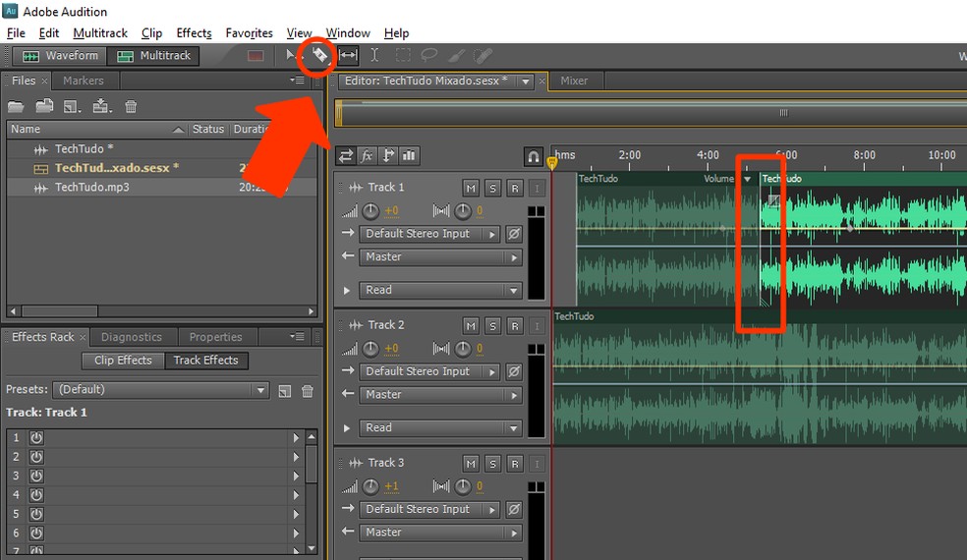Viewport: 967px width, 560px height.
Task: Open Track 2 Read automation dropdown
Action: pyautogui.click(x=440, y=427)
